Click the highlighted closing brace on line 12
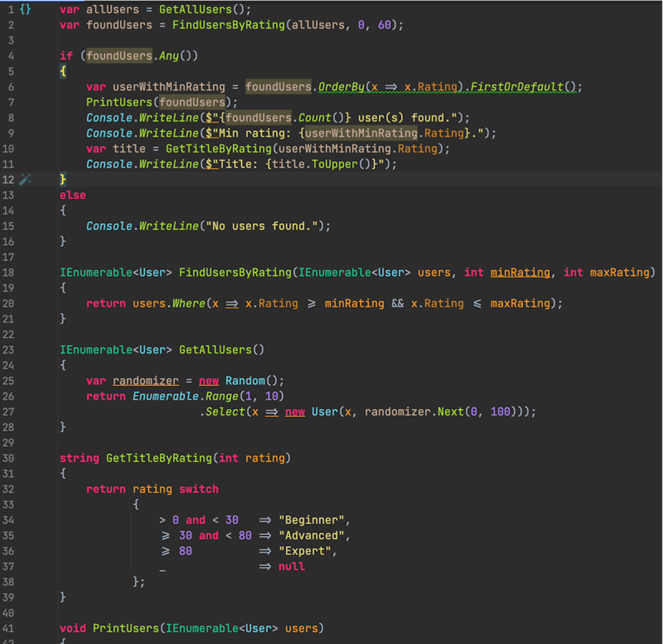The image size is (663, 644). tap(63, 179)
